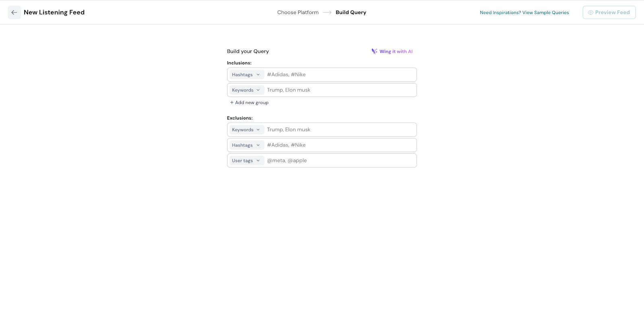Open the Inclusions Hashtags type dropdown

(x=246, y=75)
